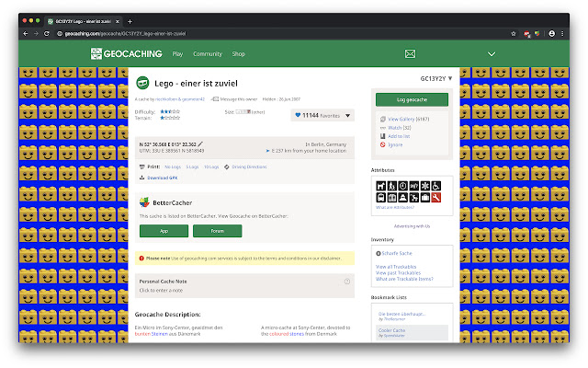Click the red wrench maintenance attribute icon
The image size is (588, 368).
[x=435, y=198]
